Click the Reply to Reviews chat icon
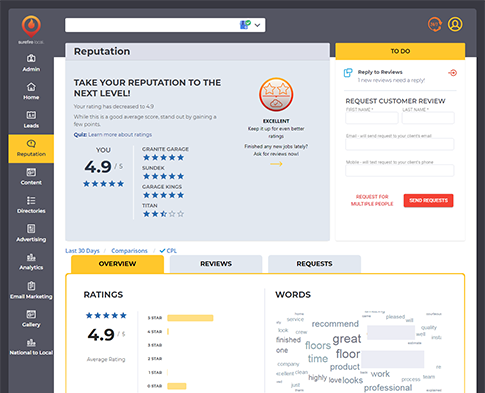This screenshot has height=393, width=485. pyautogui.click(x=348, y=72)
